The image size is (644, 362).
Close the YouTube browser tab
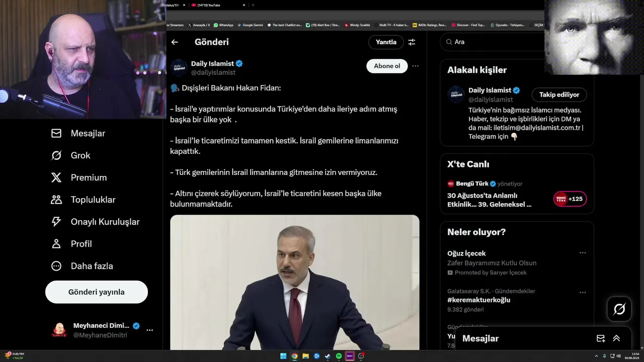[x=244, y=5]
